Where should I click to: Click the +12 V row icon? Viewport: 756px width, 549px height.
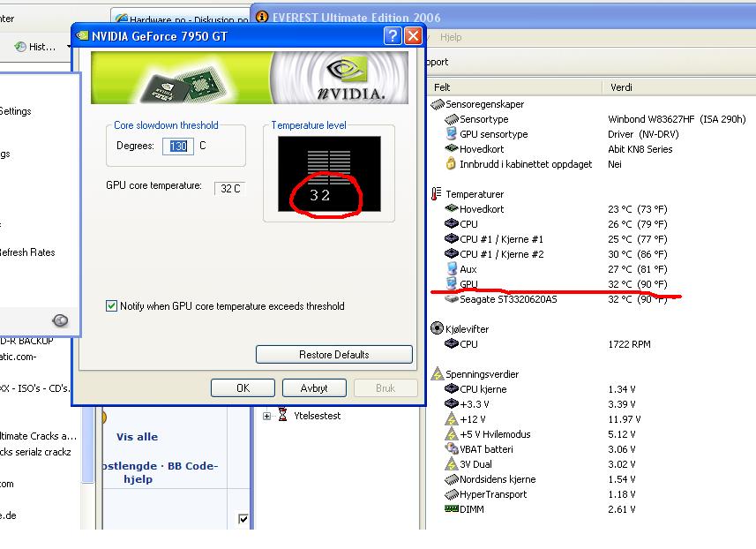point(452,418)
